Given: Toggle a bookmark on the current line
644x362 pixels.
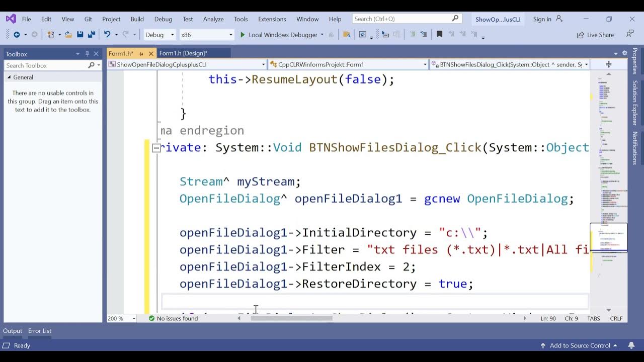Looking at the screenshot, I should (439, 35).
